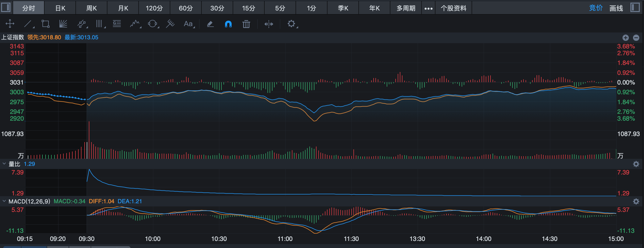
Task: Switch to 月K tab
Action: click(123, 8)
